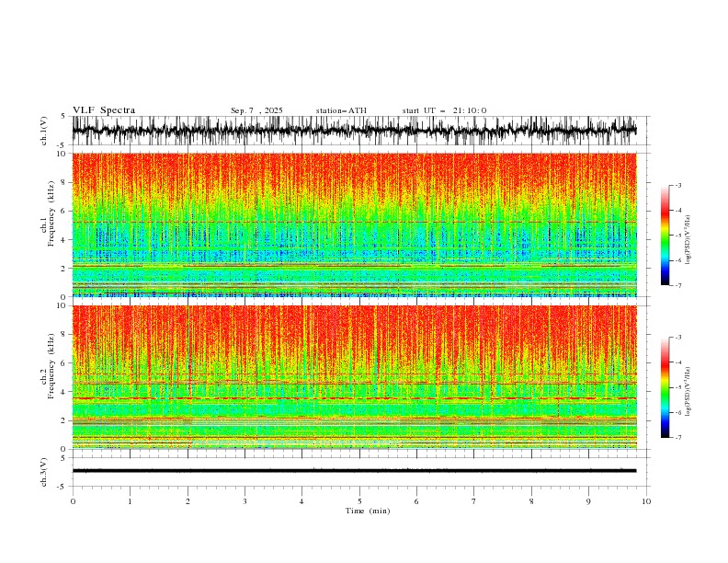Click the time axis tick label "7"
The width and height of the screenshot is (728, 563).
pos(474,501)
